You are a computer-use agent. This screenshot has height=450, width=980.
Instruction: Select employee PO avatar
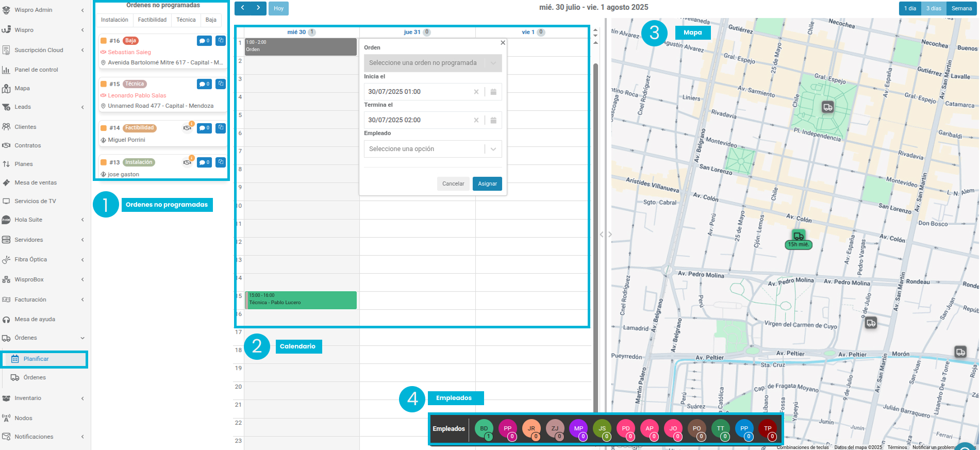(697, 429)
